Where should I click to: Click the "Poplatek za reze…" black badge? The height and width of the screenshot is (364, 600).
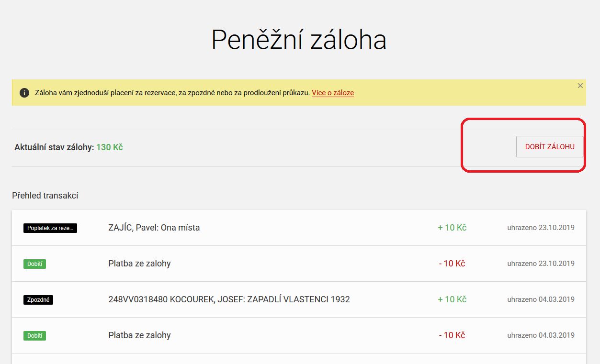point(50,228)
